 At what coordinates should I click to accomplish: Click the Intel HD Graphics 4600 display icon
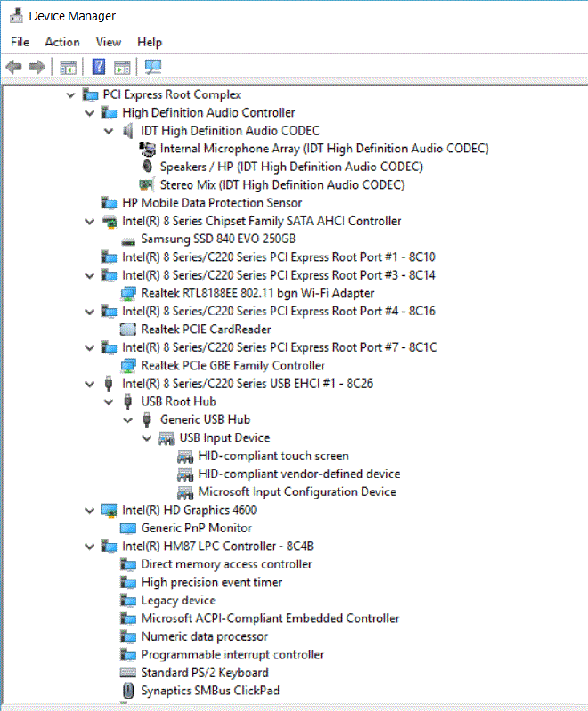coord(109,511)
